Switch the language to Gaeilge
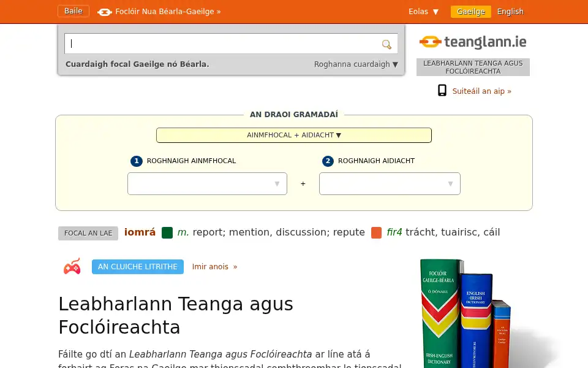This screenshot has width=588, height=368. coord(470,12)
